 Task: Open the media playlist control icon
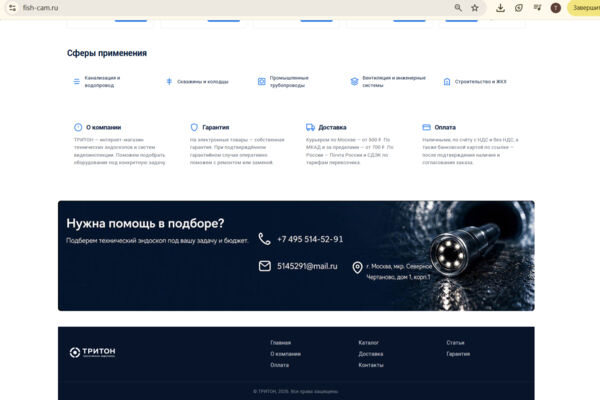pos(537,8)
